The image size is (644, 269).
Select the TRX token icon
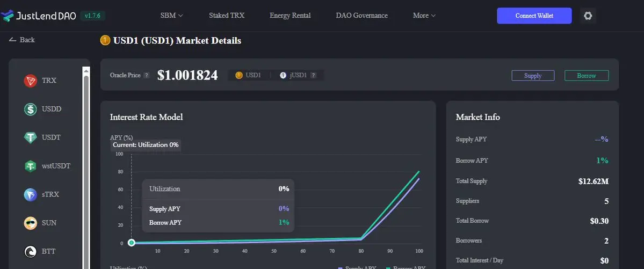click(31, 81)
